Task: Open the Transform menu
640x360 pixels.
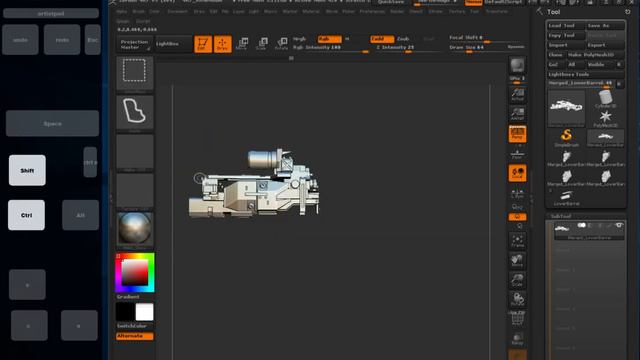Action: tap(497, 12)
